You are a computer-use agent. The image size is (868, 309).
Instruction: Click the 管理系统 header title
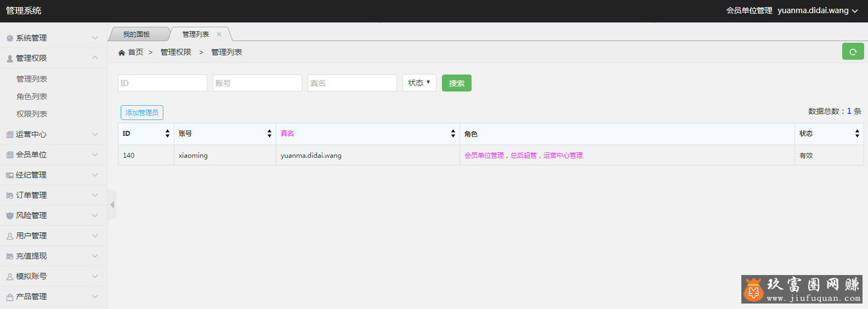coord(24,10)
